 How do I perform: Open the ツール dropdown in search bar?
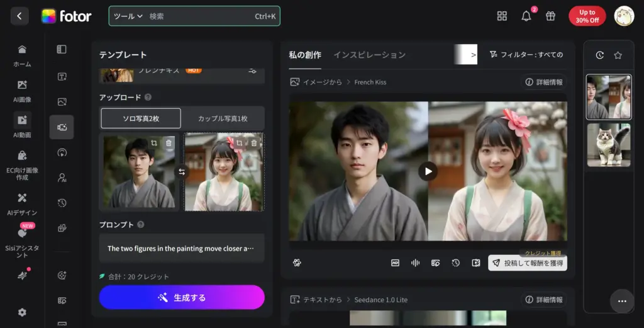click(x=128, y=16)
